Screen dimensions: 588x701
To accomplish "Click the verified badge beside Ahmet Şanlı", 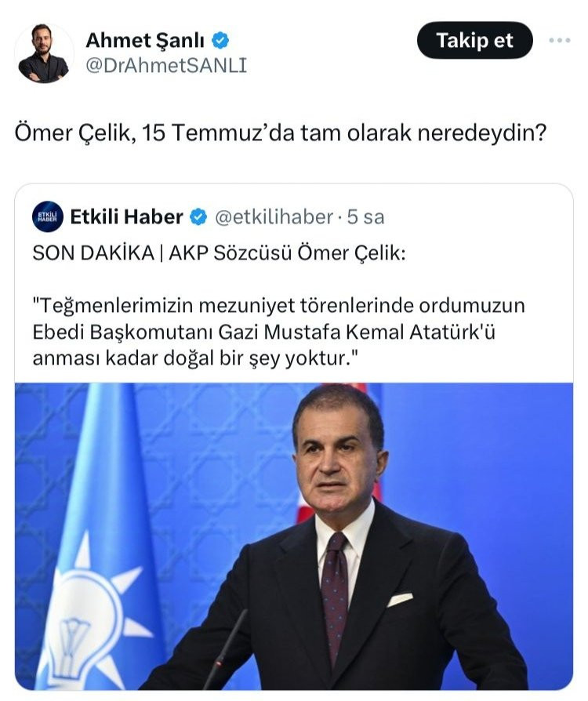I will click(x=222, y=40).
